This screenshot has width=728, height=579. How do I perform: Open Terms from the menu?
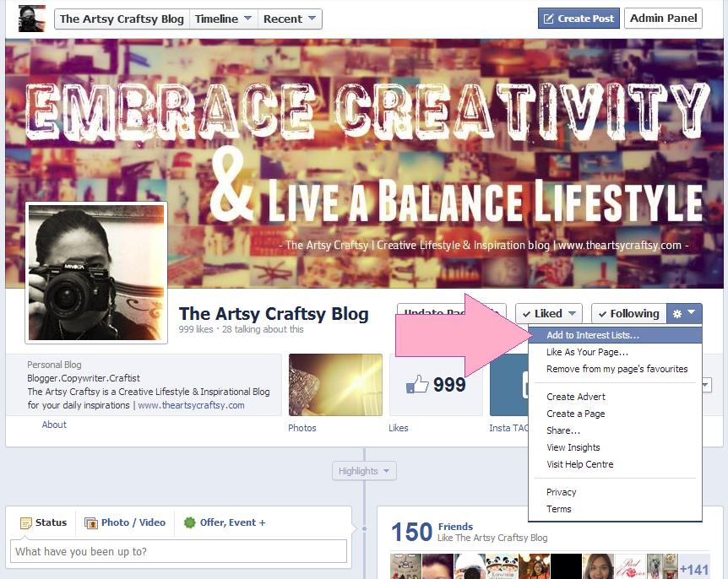tap(615, 509)
